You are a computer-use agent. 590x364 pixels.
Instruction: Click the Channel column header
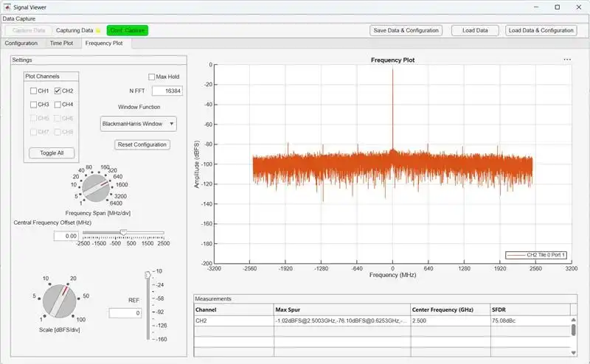[x=234, y=310]
